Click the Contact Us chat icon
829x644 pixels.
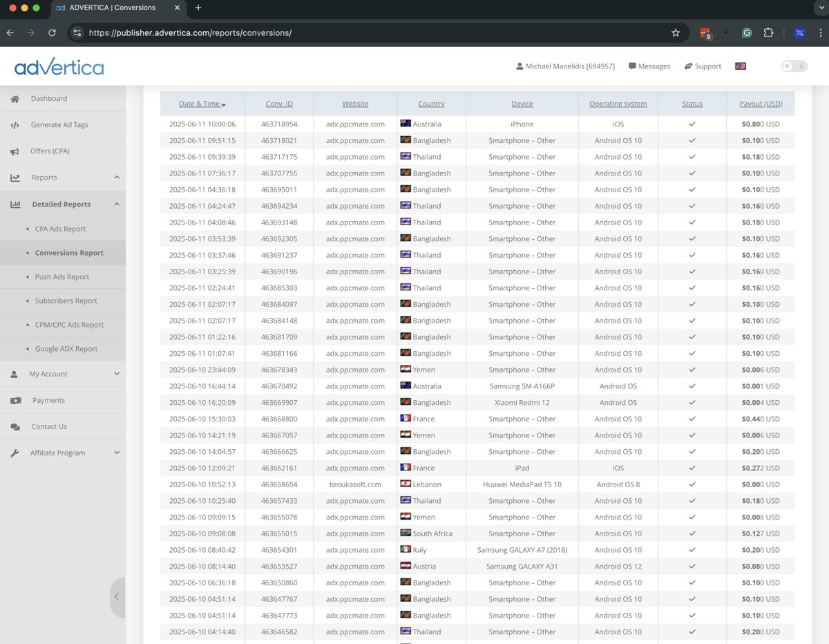pyautogui.click(x=15, y=427)
